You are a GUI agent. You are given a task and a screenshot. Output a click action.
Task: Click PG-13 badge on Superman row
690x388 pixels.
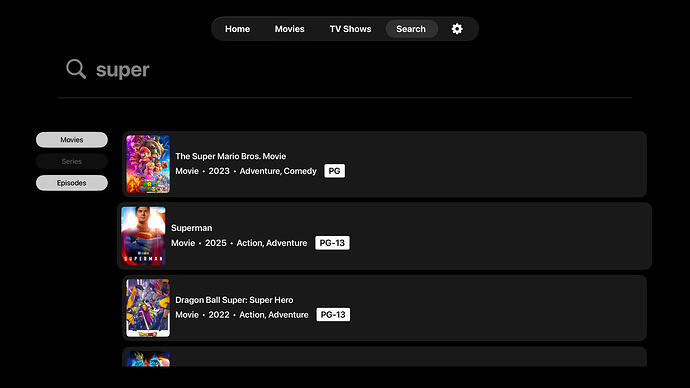(x=332, y=243)
